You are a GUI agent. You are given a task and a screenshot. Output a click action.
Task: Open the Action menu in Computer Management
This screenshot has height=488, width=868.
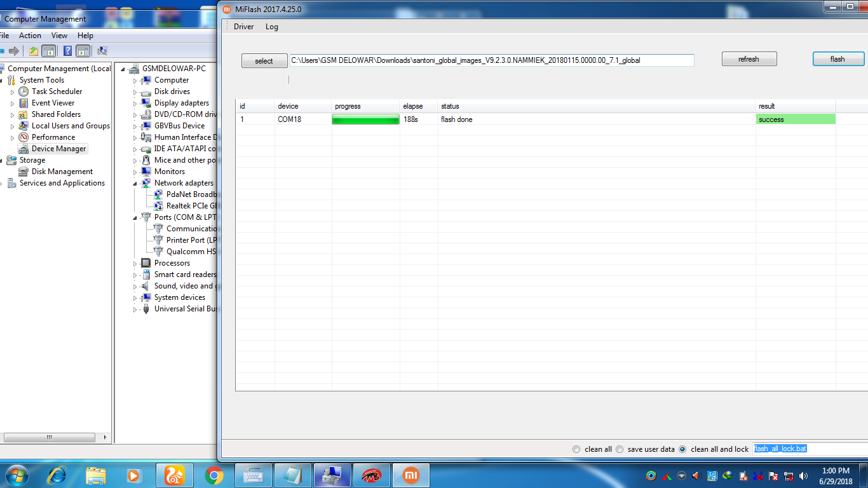point(30,36)
